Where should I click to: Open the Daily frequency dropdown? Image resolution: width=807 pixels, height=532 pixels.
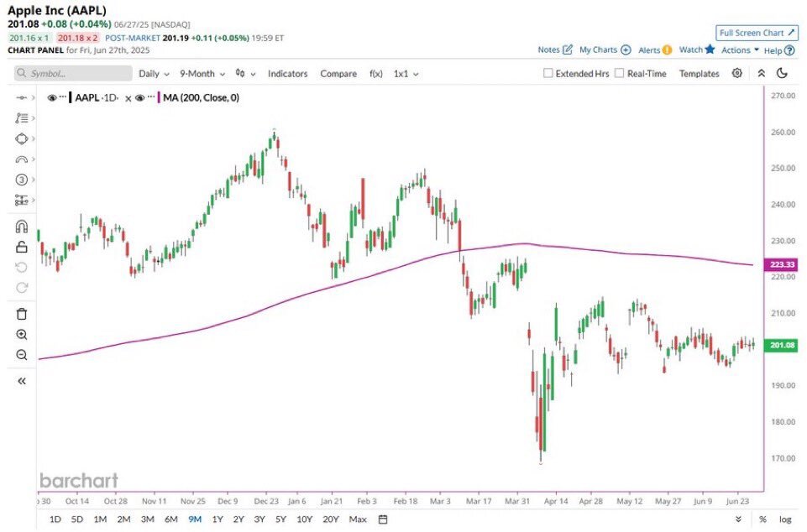click(x=154, y=74)
